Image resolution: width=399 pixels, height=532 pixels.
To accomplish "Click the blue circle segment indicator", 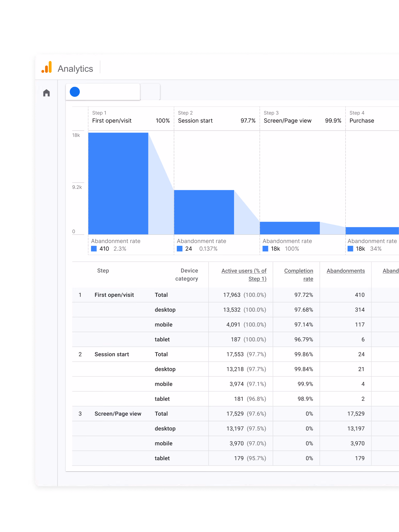I will click(75, 92).
